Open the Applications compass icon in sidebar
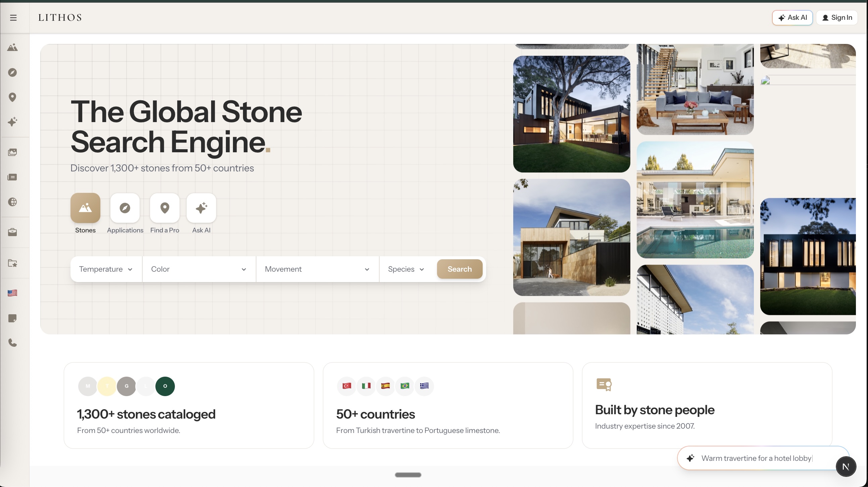The height and width of the screenshot is (487, 868). (x=12, y=72)
